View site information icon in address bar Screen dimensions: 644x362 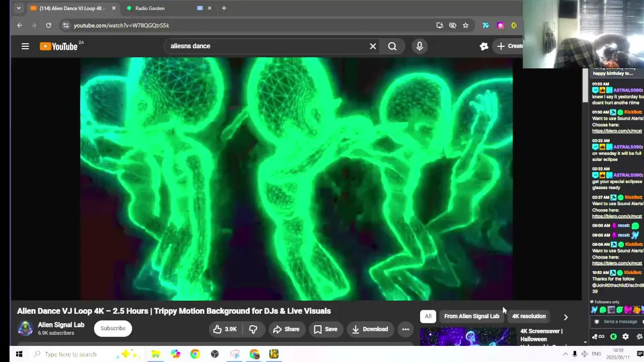[65, 25]
